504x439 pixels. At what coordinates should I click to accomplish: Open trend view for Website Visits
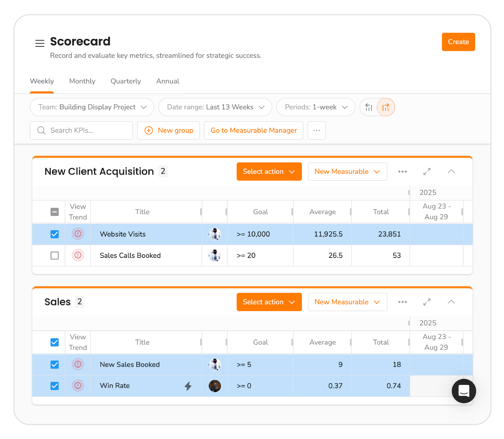[78, 234]
